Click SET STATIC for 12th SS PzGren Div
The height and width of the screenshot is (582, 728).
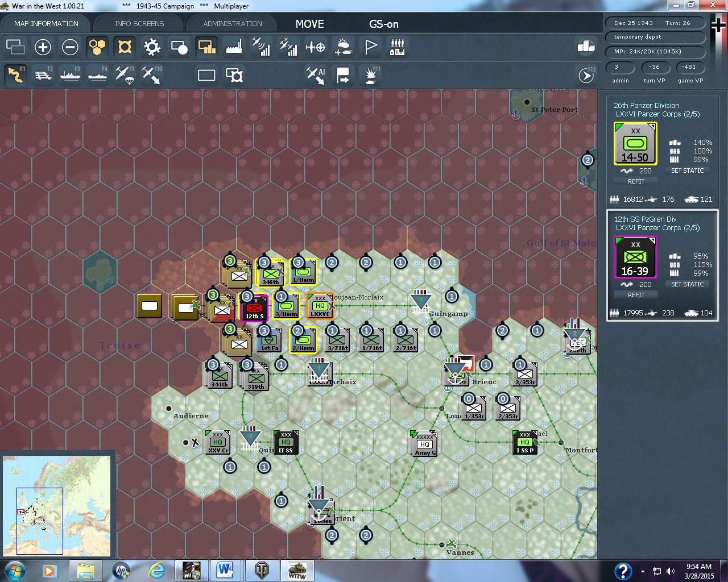pyautogui.click(x=687, y=284)
